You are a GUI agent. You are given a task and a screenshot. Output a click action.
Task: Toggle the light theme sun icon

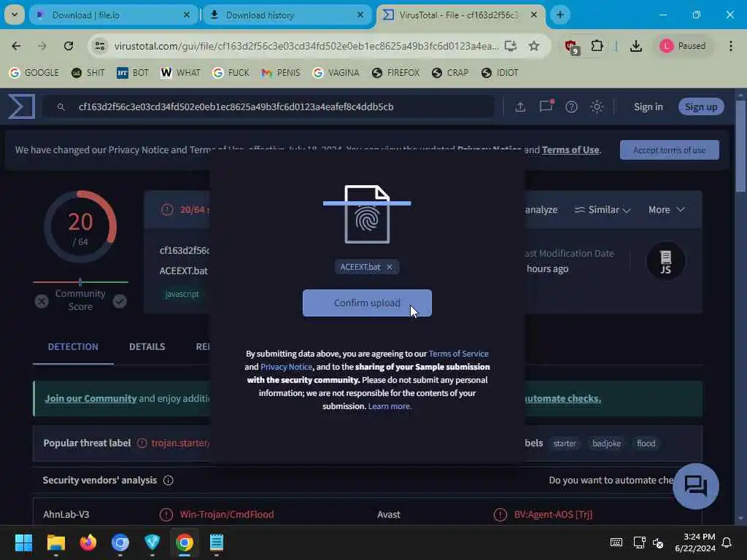597,106
